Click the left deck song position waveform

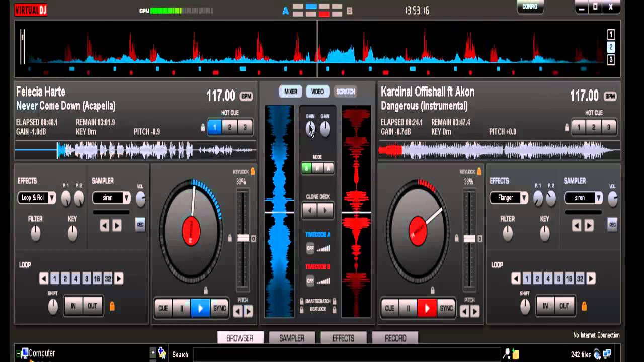click(x=136, y=150)
